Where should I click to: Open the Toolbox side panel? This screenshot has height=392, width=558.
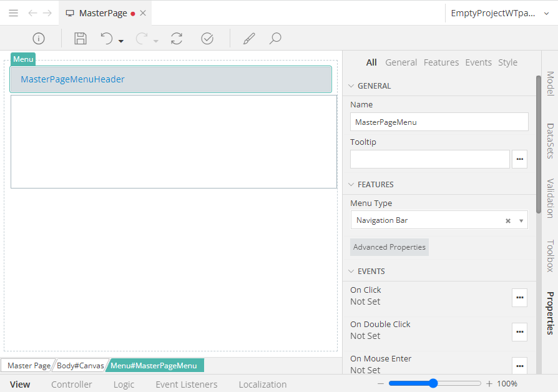click(550, 255)
